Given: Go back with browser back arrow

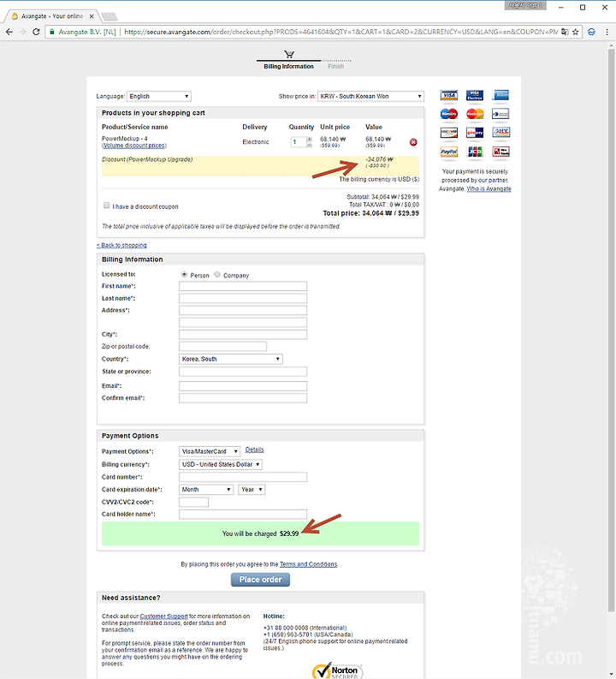Looking at the screenshot, I should coord(9,32).
